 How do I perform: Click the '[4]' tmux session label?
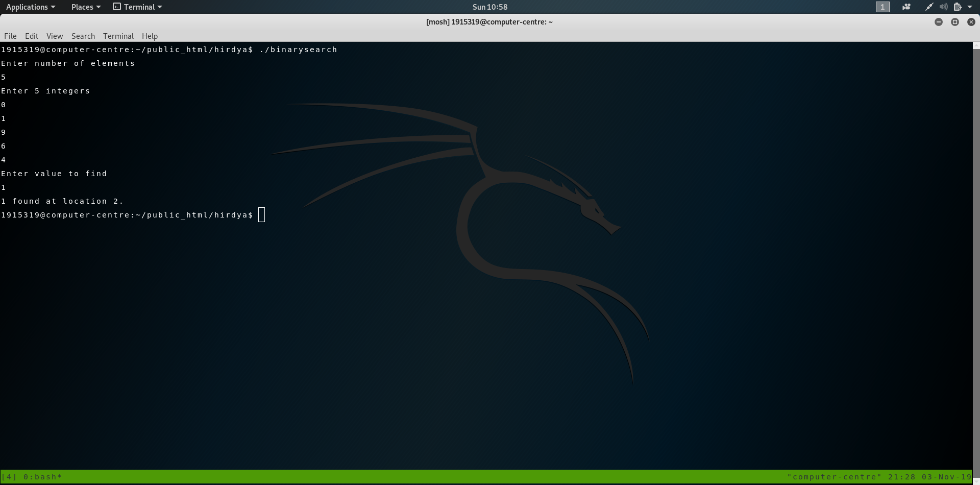[9, 477]
